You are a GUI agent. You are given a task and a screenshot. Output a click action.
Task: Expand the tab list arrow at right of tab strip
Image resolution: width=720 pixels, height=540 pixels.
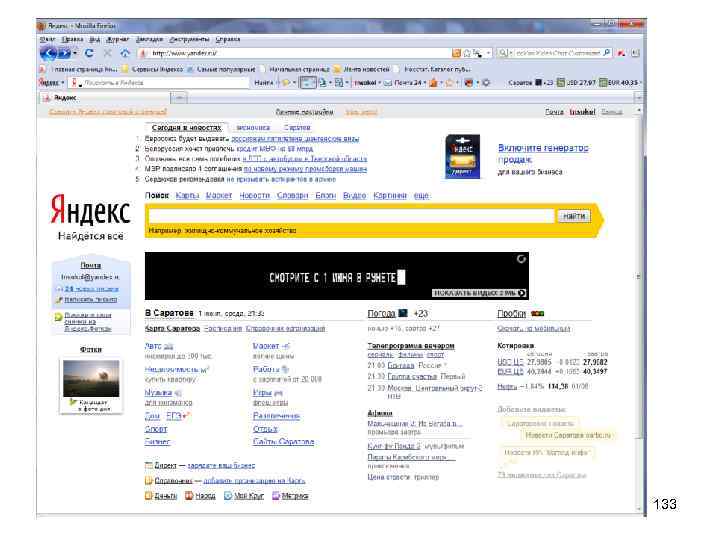638,98
